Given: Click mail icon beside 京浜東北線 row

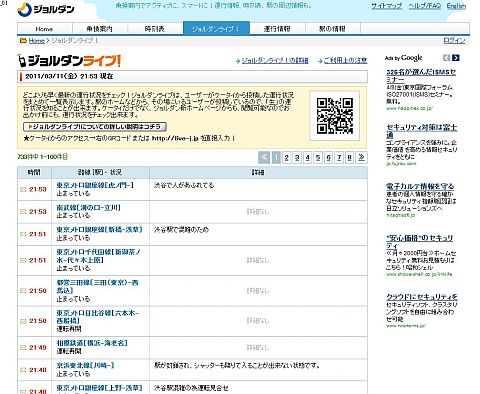Looking at the screenshot, I should pos(23,370).
